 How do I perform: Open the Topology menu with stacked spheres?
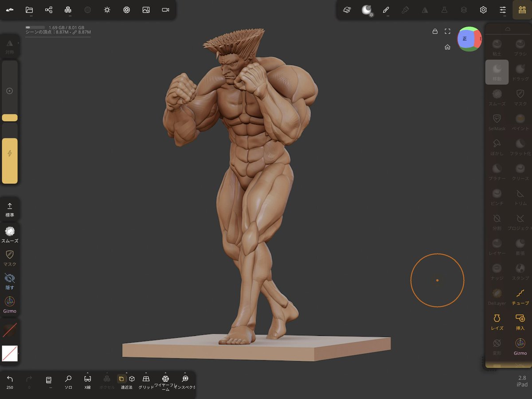[68, 10]
